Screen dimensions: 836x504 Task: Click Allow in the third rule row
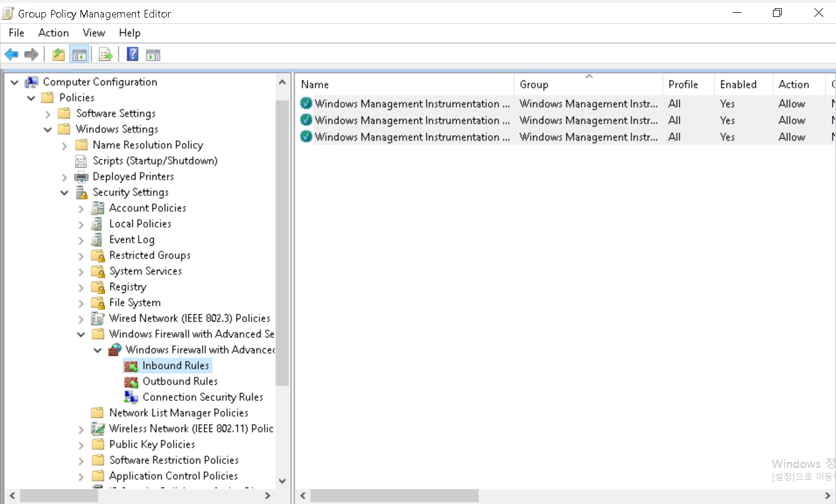coord(792,136)
